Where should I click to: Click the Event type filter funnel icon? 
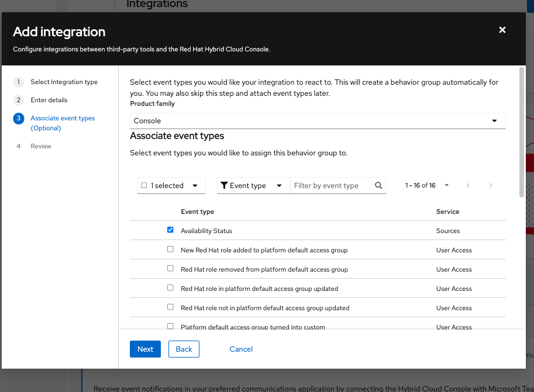point(224,186)
